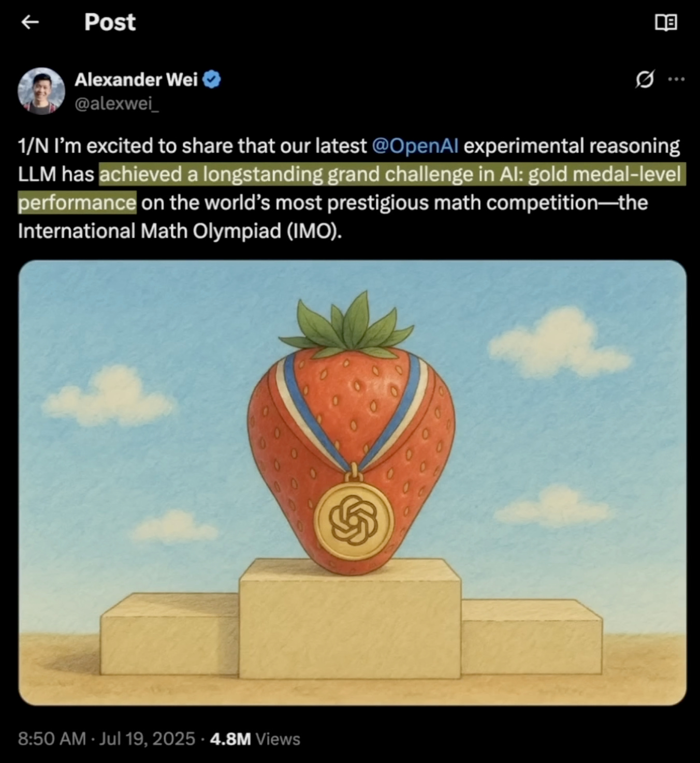View the 4.8M Views count details

[255, 739]
